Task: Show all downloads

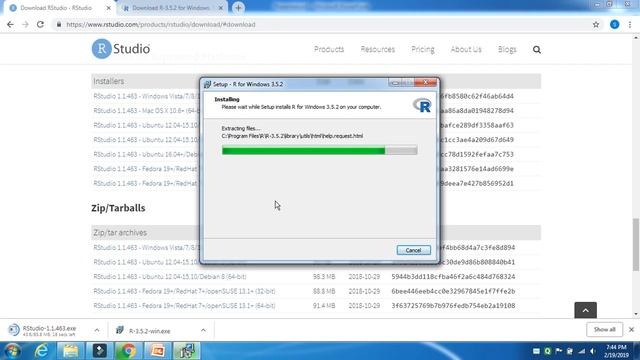Action: tap(604, 329)
